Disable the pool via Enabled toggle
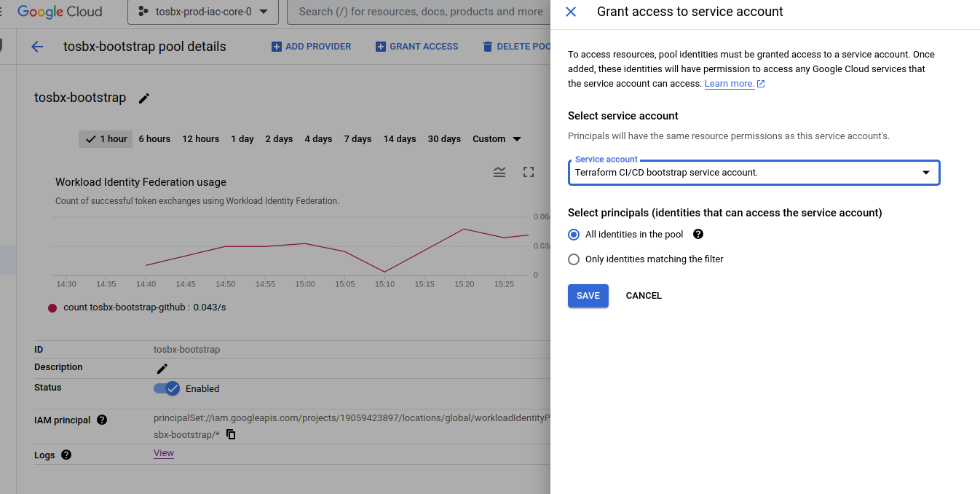980x494 pixels. point(167,388)
